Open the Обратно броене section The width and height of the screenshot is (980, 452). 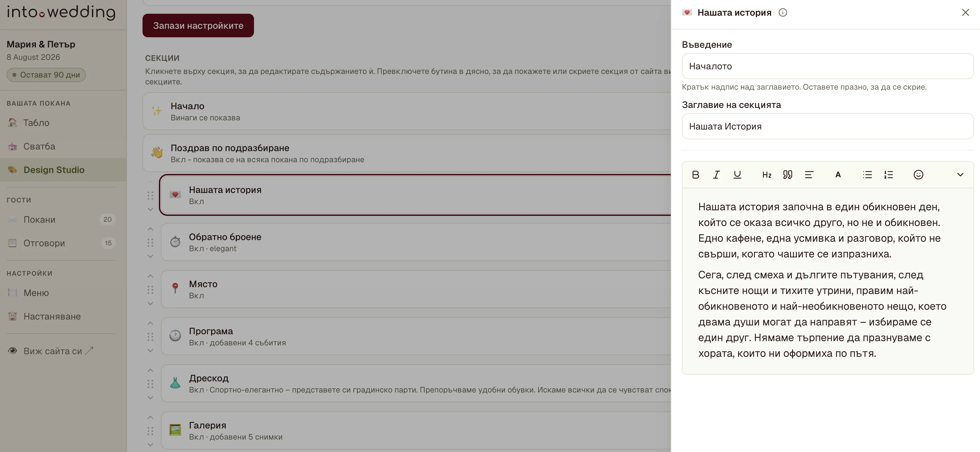coord(416,242)
